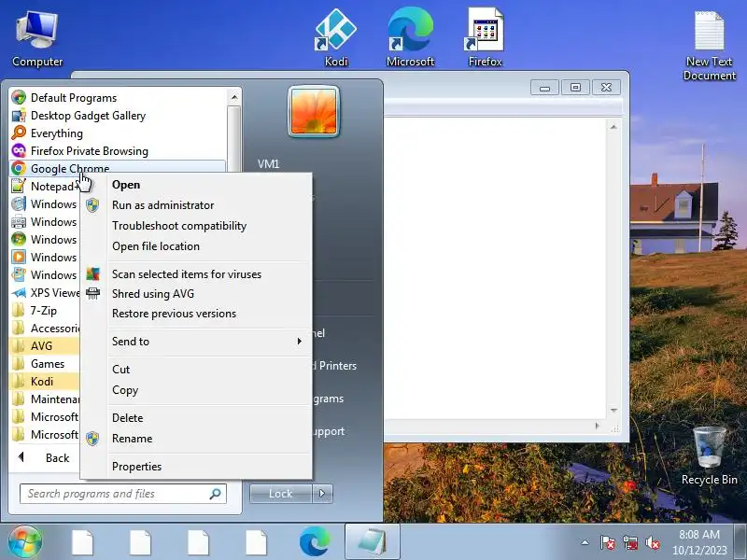Open the shutdown options arrow beside Lock
Image resolution: width=747 pixels, height=560 pixels.
pyautogui.click(x=322, y=494)
